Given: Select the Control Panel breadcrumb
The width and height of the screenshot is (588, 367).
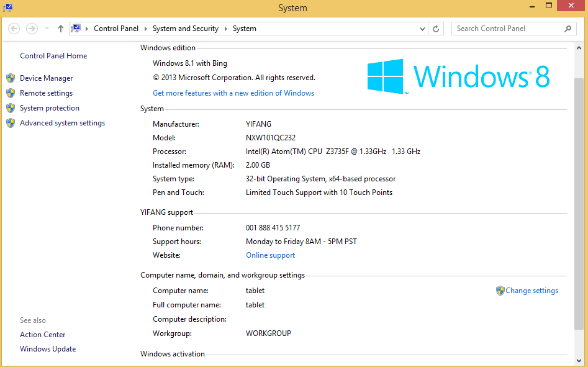Looking at the screenshot, I should (116, 29).
